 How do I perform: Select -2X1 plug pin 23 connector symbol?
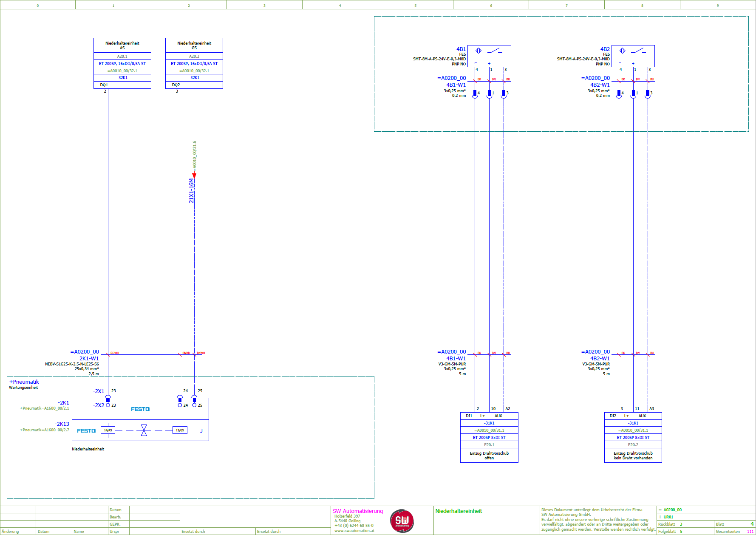[x=108, y=399]
